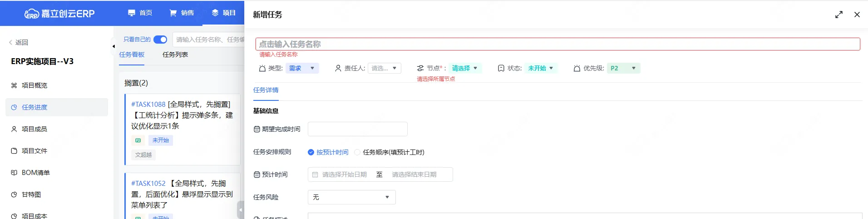This screenshot has height=219, width=868.
Task: Expand the 责任人 selection dropdown
Action: pos(384,68)
